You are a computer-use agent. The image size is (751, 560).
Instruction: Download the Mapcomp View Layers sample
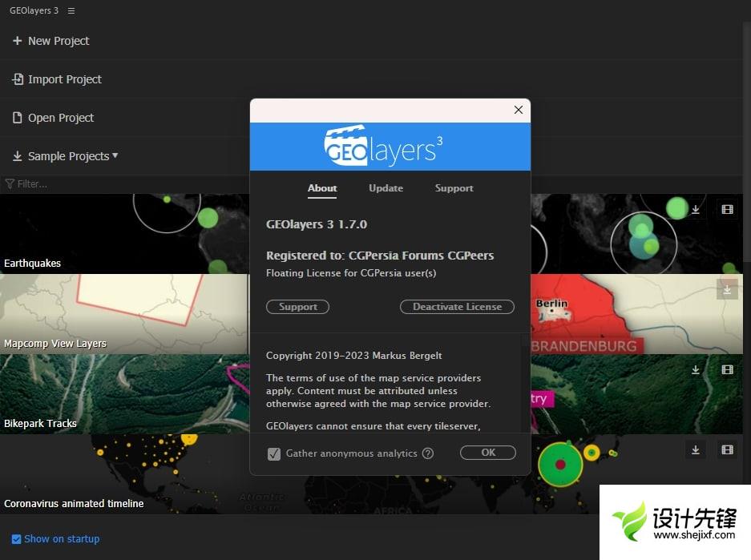coord(727,290)
